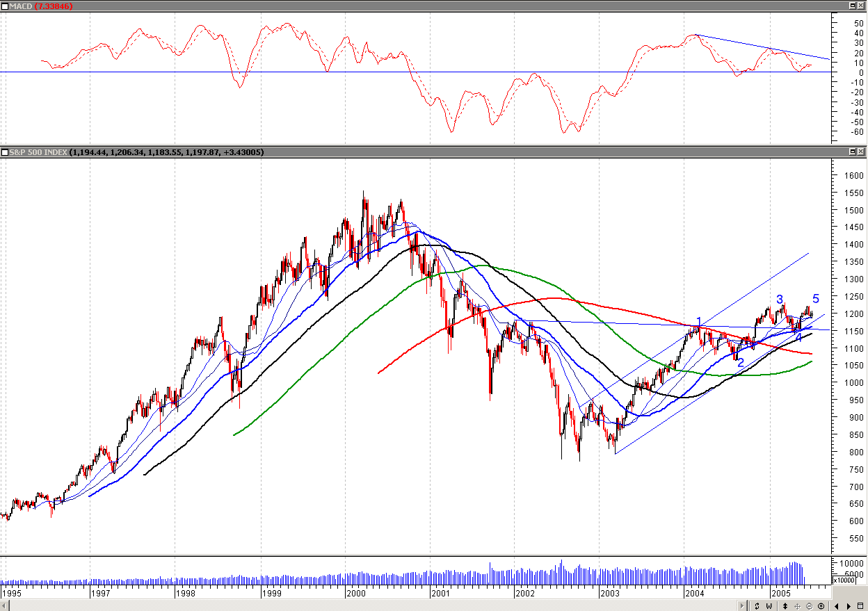868x611 pixels.
Task: Select the zoom out tool
Action: 809,606
